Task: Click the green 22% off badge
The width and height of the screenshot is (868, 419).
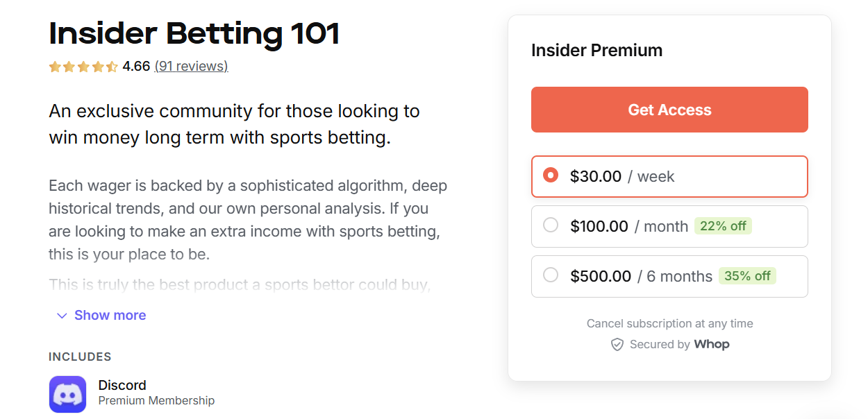Action: tap(723, 226)
